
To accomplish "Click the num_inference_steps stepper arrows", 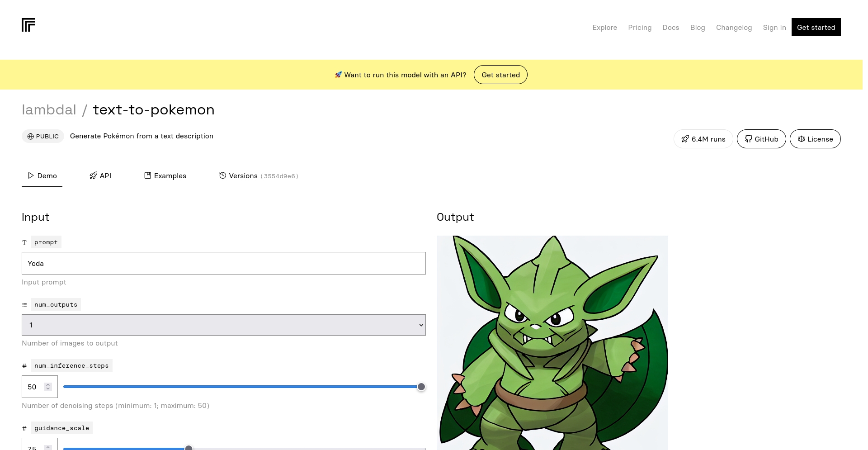I will pyautogui.click(x=48, y=387).
